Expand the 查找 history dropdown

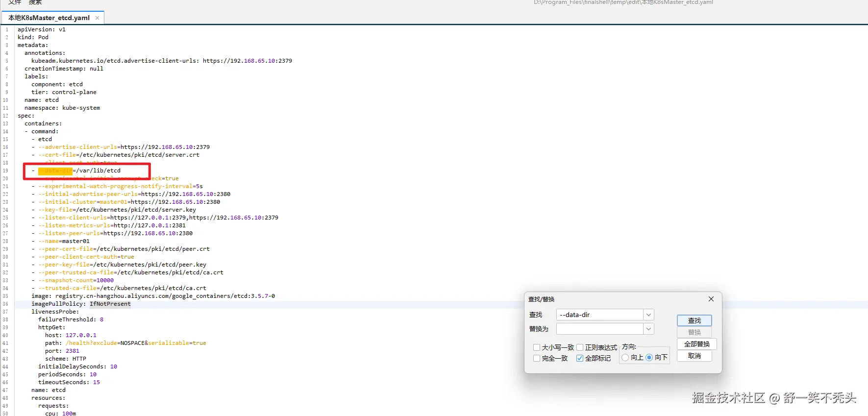pos(648,315)
